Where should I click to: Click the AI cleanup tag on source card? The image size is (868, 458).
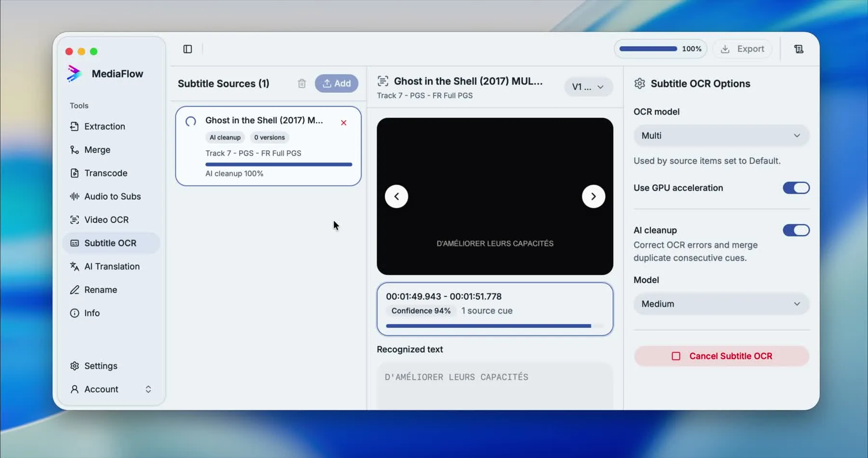pyautogui.click(x=225, y=137)
